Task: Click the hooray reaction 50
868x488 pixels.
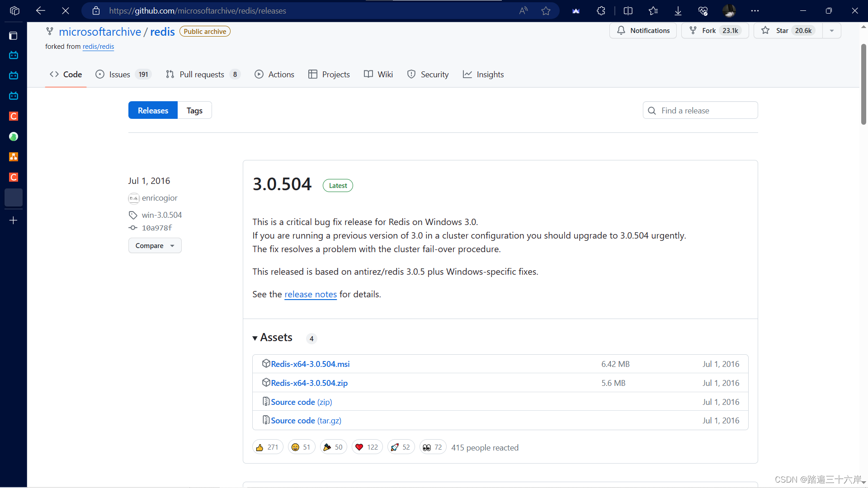Action: pyautogui.click(x=334, y=447)
